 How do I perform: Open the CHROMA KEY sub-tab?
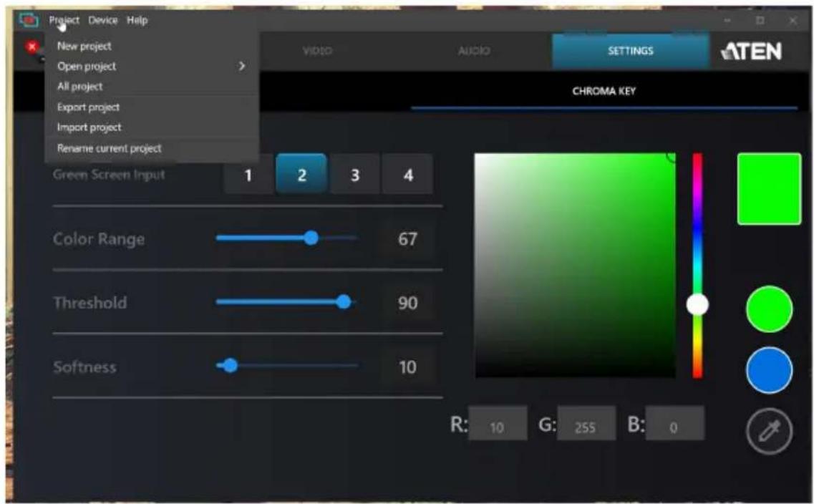pyautogui.click(x=604, y=92)
